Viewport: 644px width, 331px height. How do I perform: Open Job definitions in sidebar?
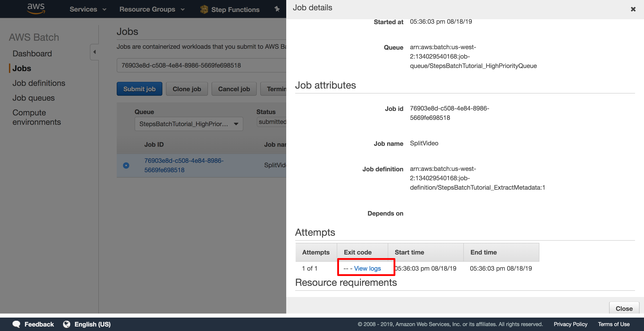click(39, 83)
